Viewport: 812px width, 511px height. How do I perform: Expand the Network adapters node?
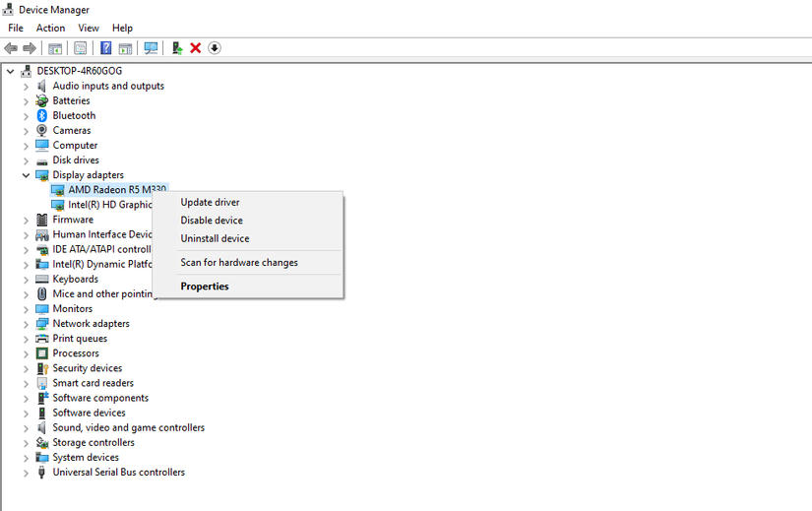click(x=26, y=325)
